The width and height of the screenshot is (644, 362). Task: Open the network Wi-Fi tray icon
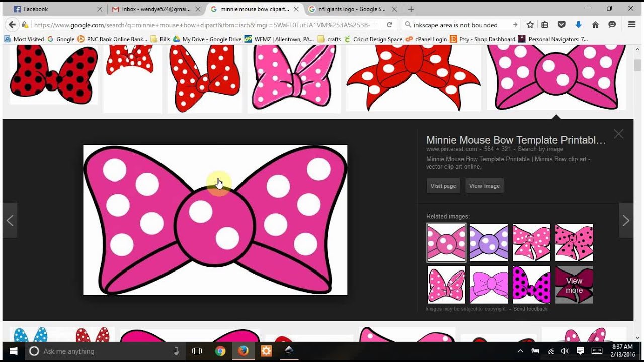pos(550,351)
